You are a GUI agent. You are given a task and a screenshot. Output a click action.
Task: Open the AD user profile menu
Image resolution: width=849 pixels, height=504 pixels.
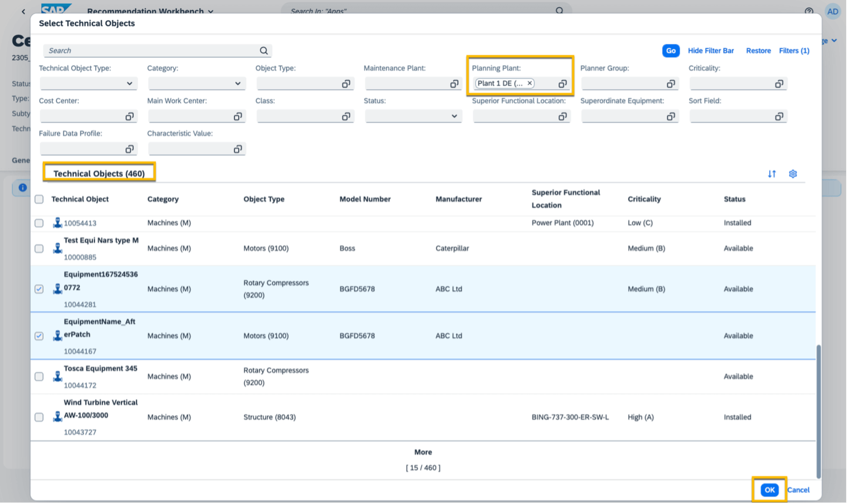click(x=833, y=11)
